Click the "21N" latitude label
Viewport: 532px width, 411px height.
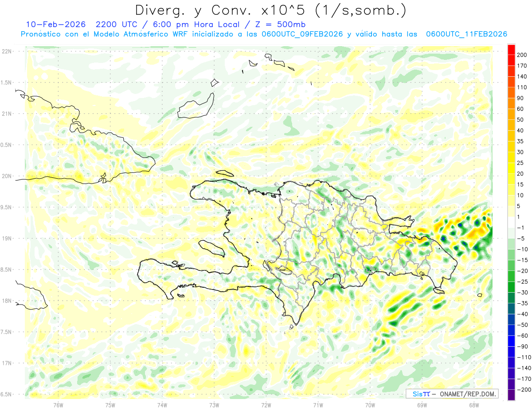pos(7,114)
